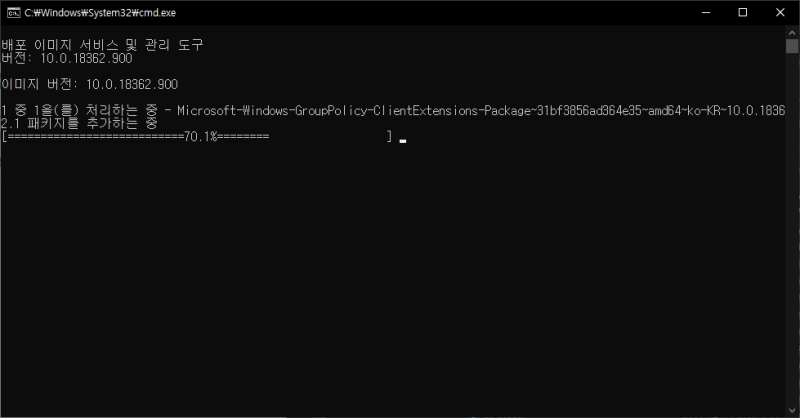Click the 배포 이미지 서비스 및 관리 도구 line
This screenshot has width=800, height=418.
(x=103, y=45)
